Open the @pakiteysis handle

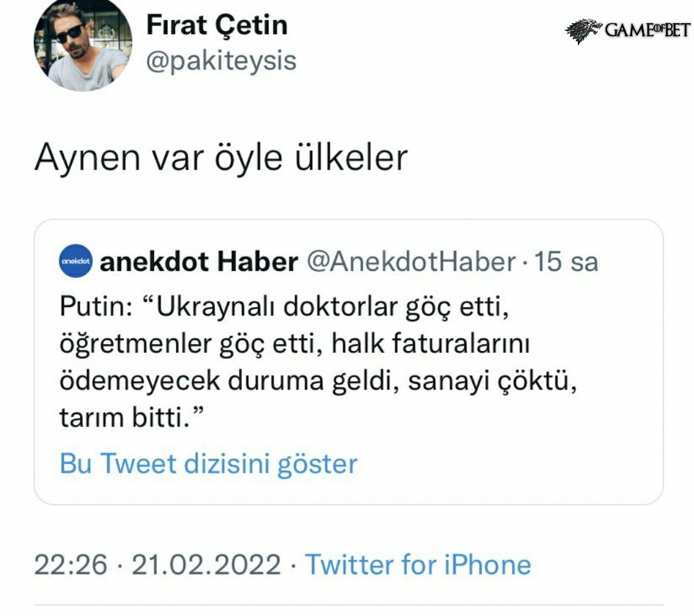[221, 61]
